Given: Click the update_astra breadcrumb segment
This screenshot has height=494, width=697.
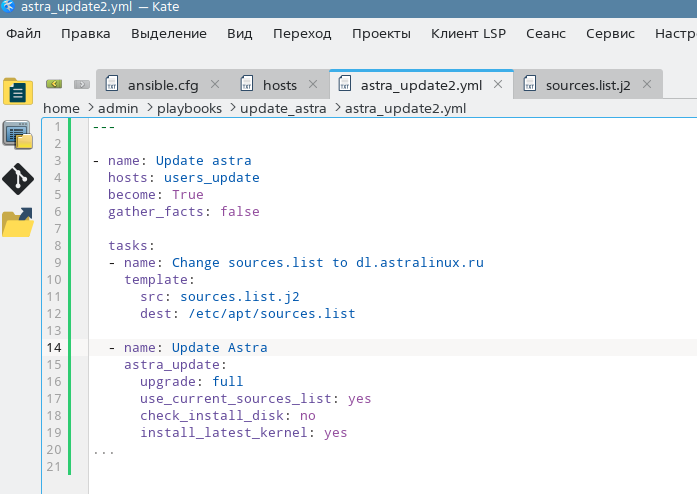Looking at the screenshot, I should [283, 108].
